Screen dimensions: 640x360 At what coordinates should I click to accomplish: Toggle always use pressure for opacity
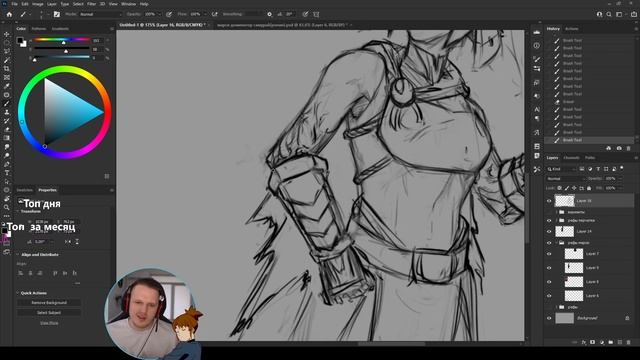pos(169,14)
